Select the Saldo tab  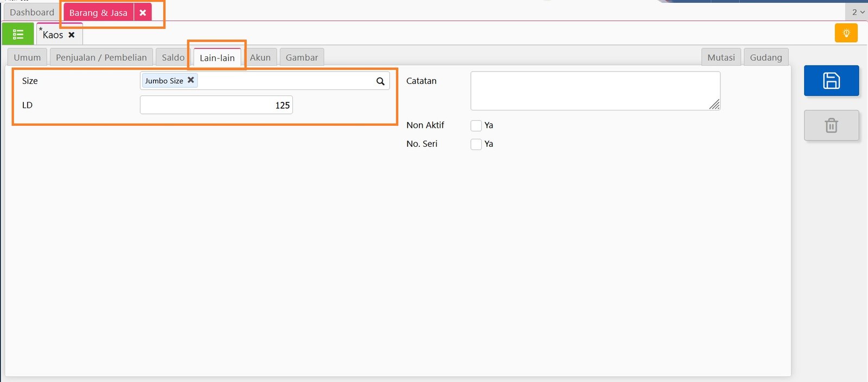[173, 57]
